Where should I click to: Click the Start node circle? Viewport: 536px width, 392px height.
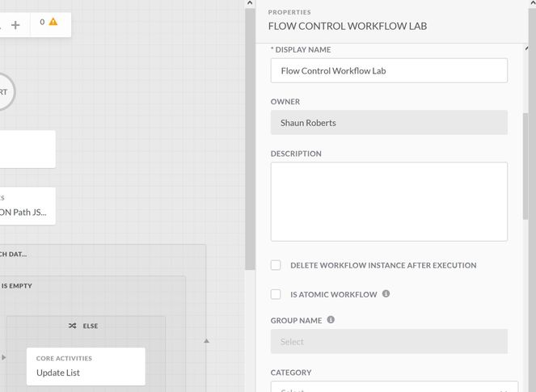(6, 91)
